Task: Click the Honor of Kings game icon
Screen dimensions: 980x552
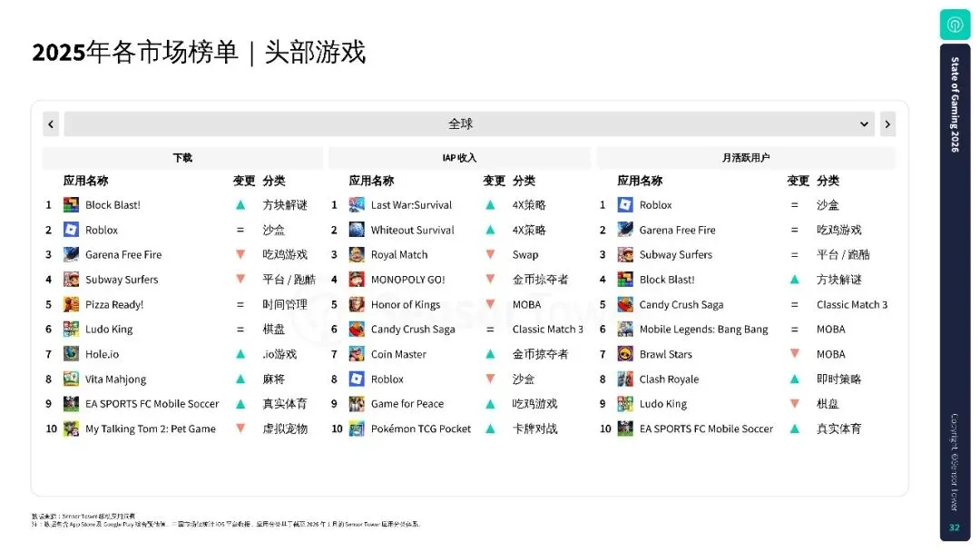Action: coord(355,304)
